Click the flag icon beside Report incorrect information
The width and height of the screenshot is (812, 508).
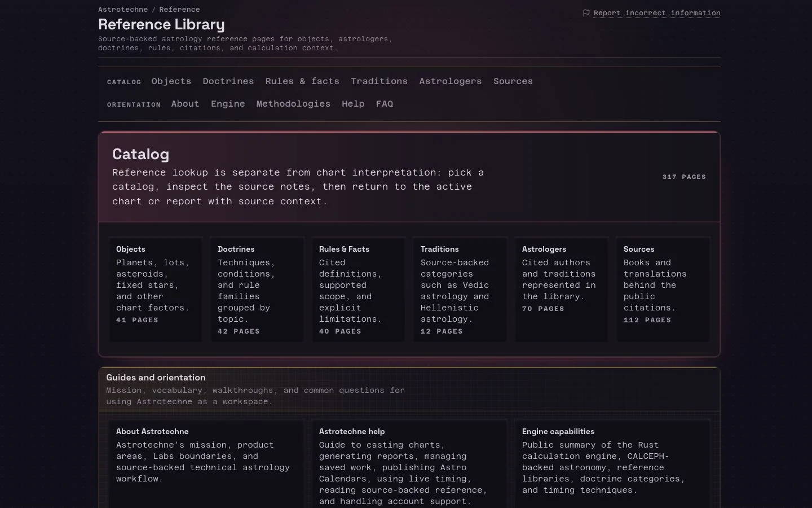coord(586,13)
